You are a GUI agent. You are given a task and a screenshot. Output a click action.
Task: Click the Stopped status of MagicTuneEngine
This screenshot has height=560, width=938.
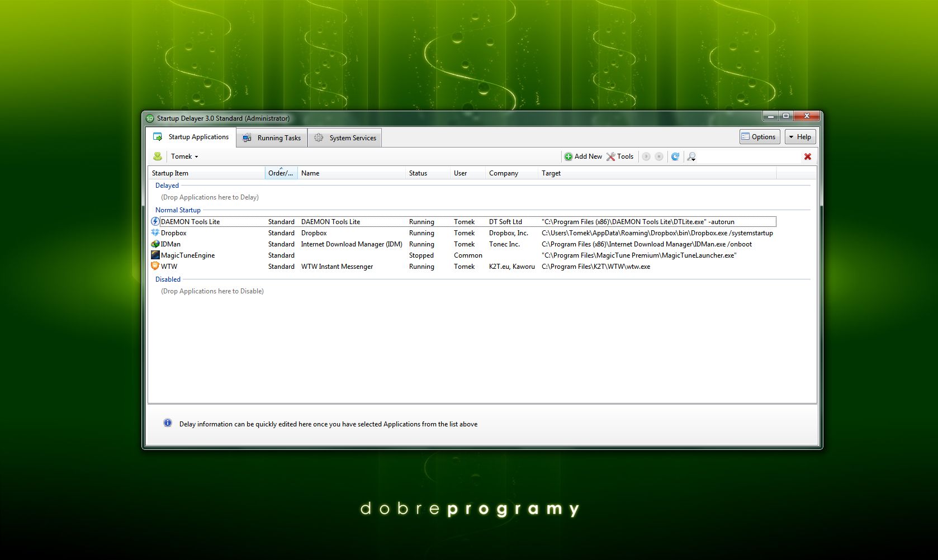point(421,255)
